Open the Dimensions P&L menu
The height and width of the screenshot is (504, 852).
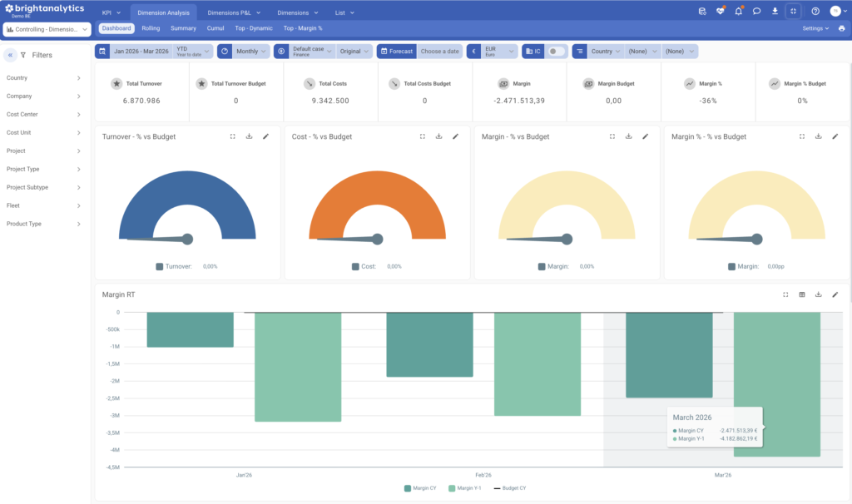point(234,12)
